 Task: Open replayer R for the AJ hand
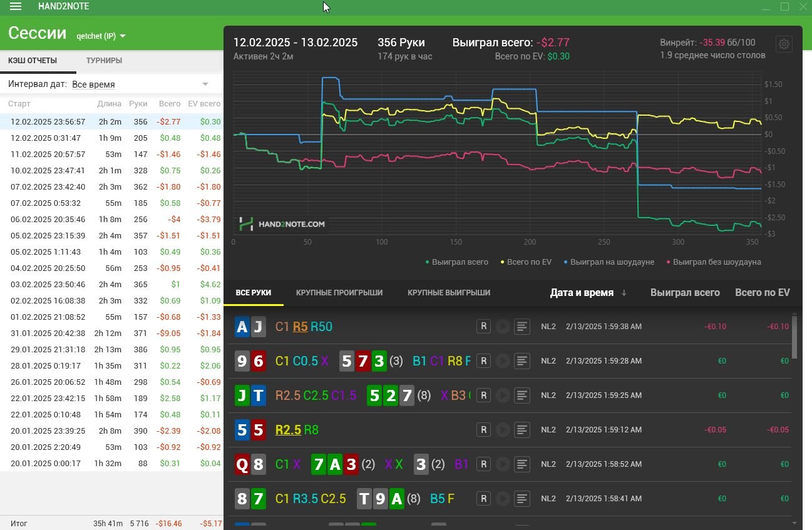coord(483,326)
